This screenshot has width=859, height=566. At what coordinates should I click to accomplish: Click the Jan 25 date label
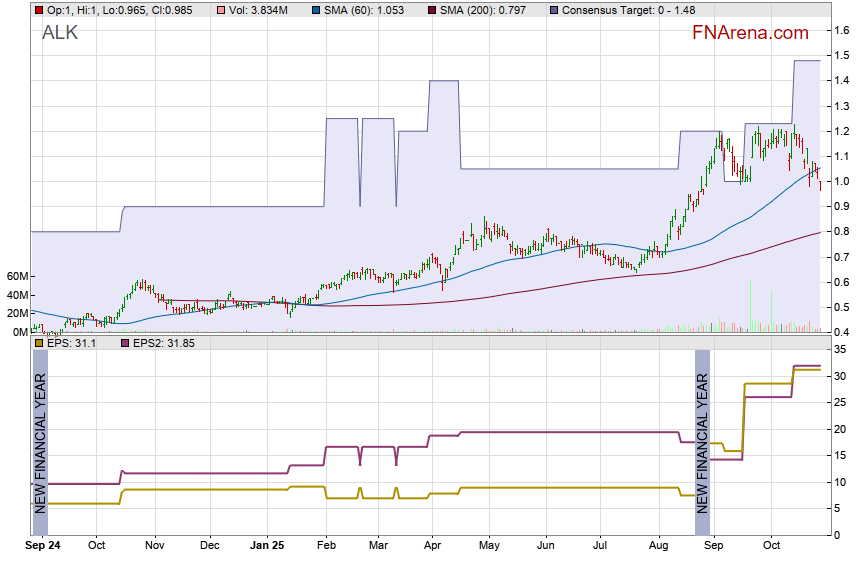click(x=266, y=546)
